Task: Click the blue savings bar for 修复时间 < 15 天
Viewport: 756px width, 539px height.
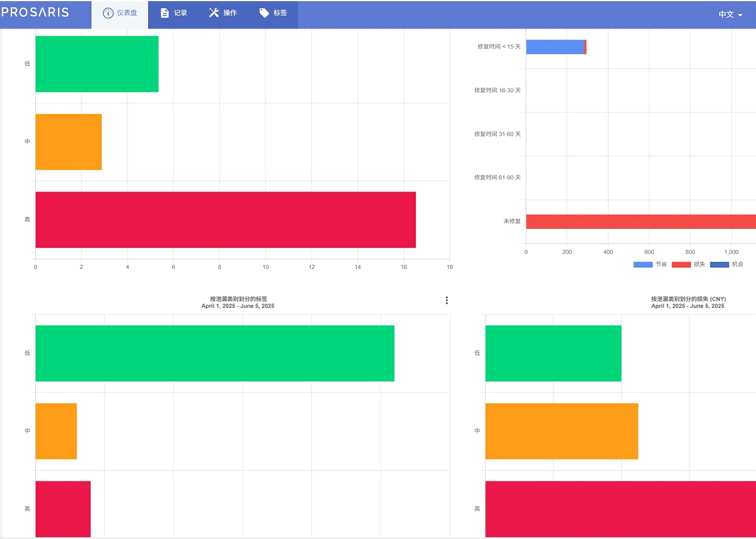Action: tap(555, 47)
